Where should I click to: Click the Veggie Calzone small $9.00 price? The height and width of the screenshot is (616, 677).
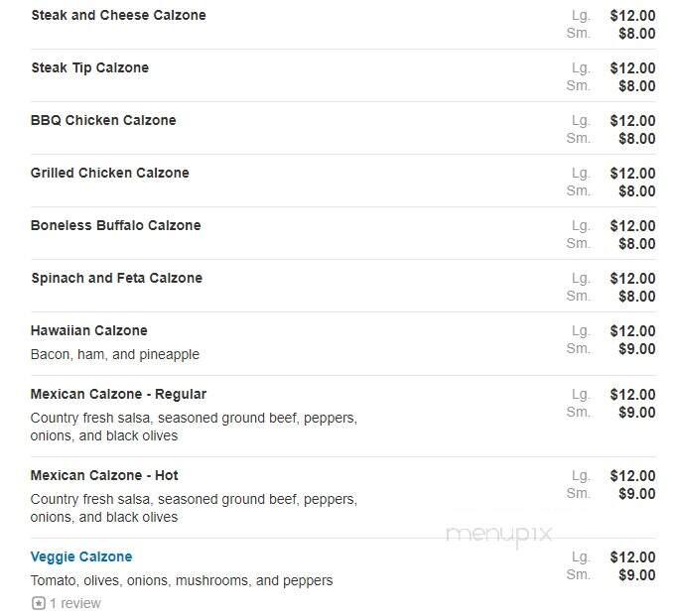(637, 575)
